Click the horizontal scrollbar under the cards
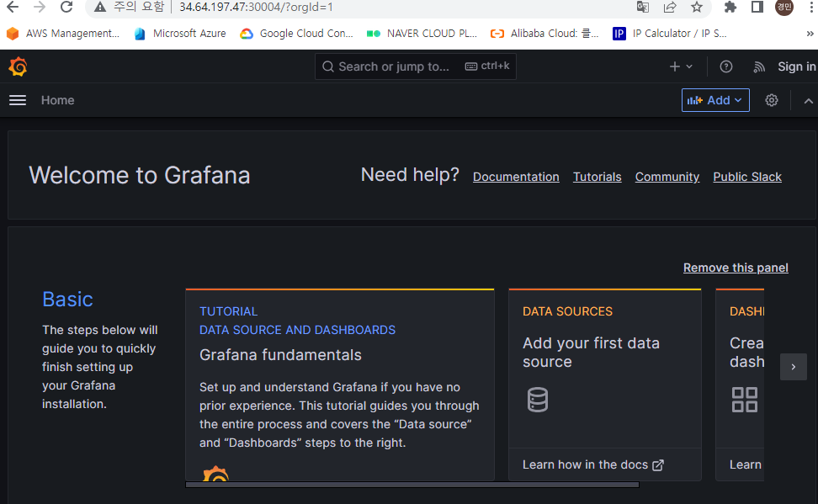 coord(412,485)
